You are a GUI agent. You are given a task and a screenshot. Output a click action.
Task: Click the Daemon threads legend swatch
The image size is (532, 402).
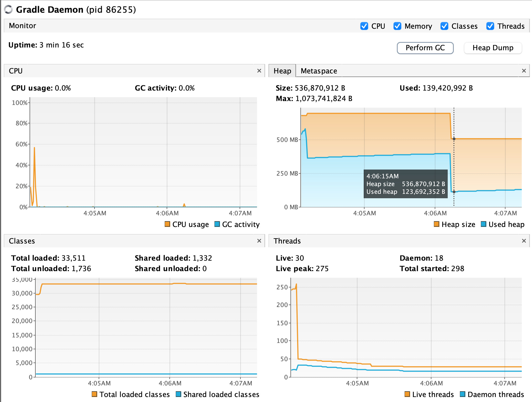click(462, 394)
